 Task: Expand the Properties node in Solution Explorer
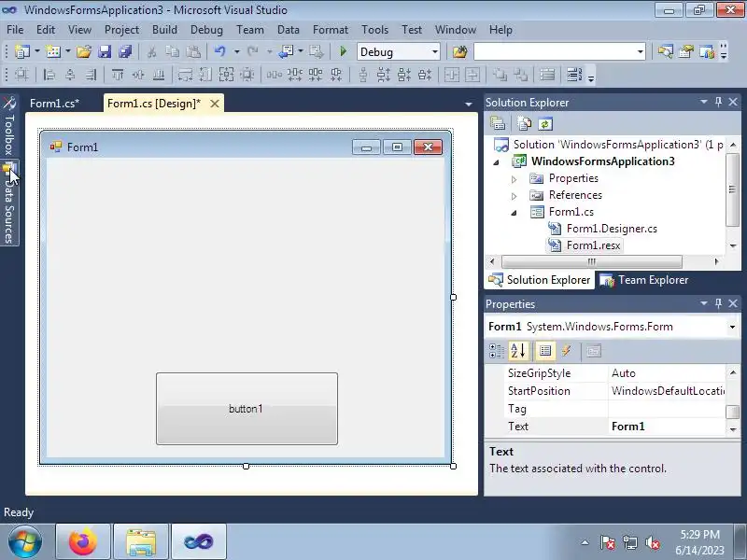[x=514, y=179]
